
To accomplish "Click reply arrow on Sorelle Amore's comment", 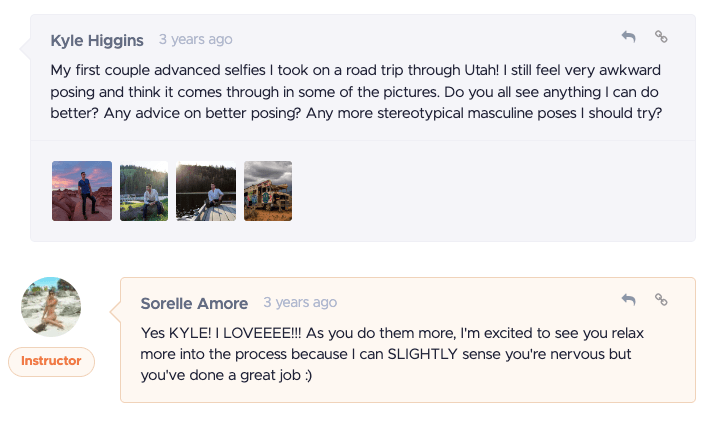I will tap(628, 299).
